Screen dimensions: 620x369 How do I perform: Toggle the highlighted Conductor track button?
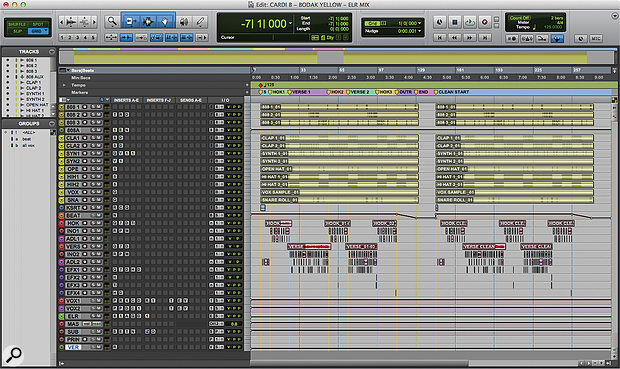pyautogui.click(x=557, y=38)
